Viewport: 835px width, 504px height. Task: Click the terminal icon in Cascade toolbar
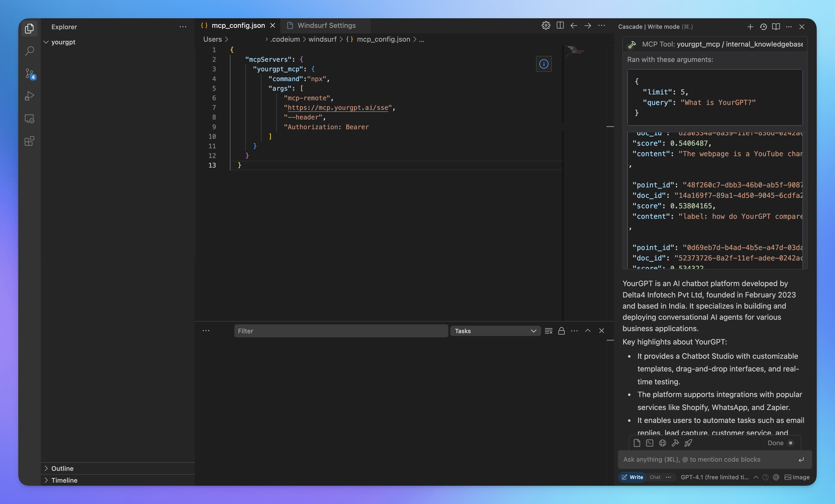click(x=650, y=443)
